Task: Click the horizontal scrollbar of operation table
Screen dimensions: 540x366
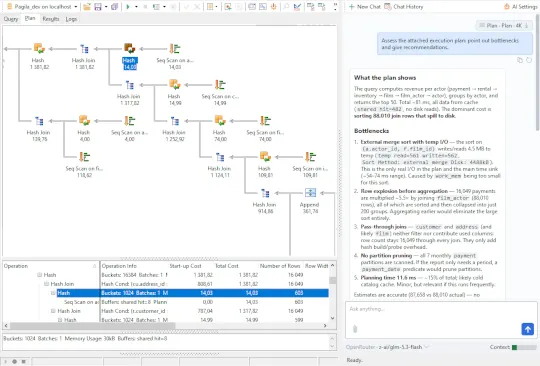Action: [92, 325]
